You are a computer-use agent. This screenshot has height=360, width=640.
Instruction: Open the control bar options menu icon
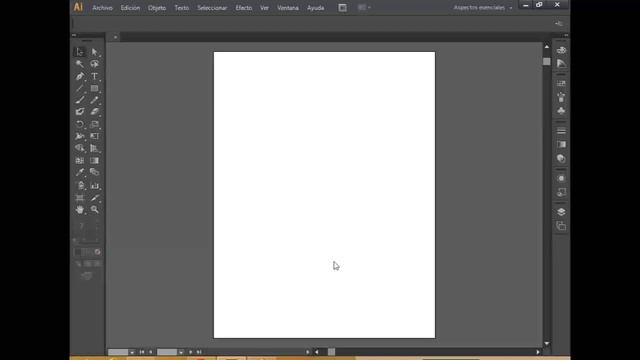559,24
